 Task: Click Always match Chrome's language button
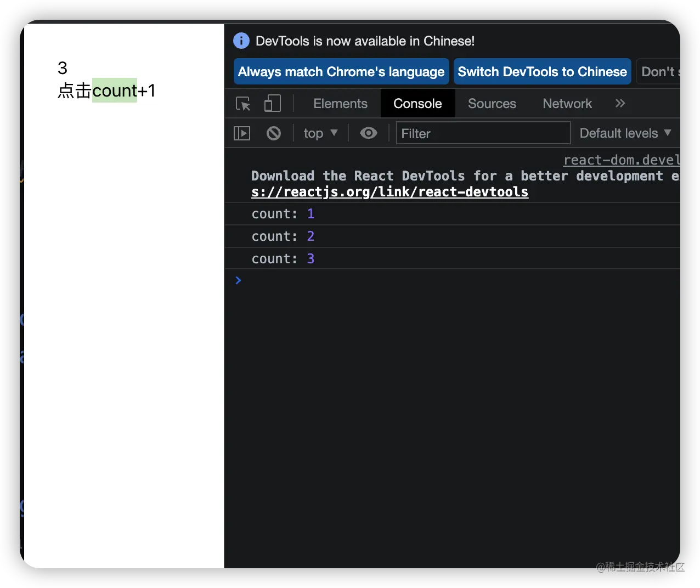pyautogui.click(x=341, y=72)
